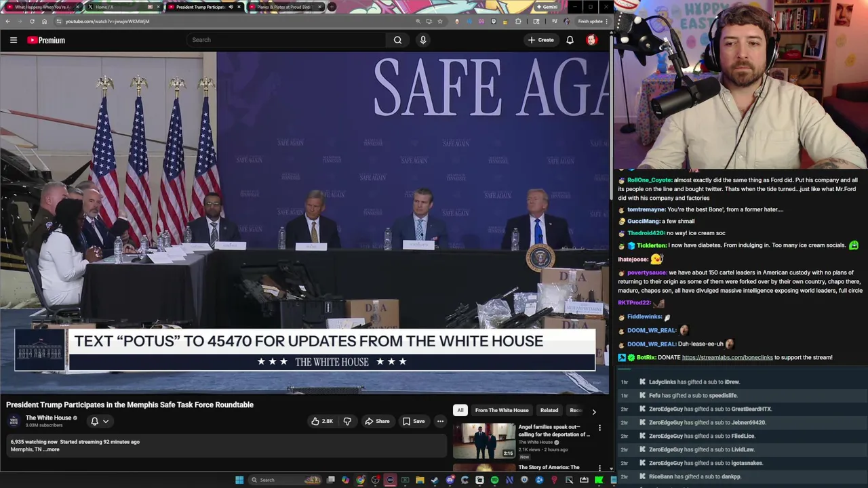This screenshot has height=488, width=868.
Task: Zoom page with address bar magnifier icon
Action: click(418, 21)
